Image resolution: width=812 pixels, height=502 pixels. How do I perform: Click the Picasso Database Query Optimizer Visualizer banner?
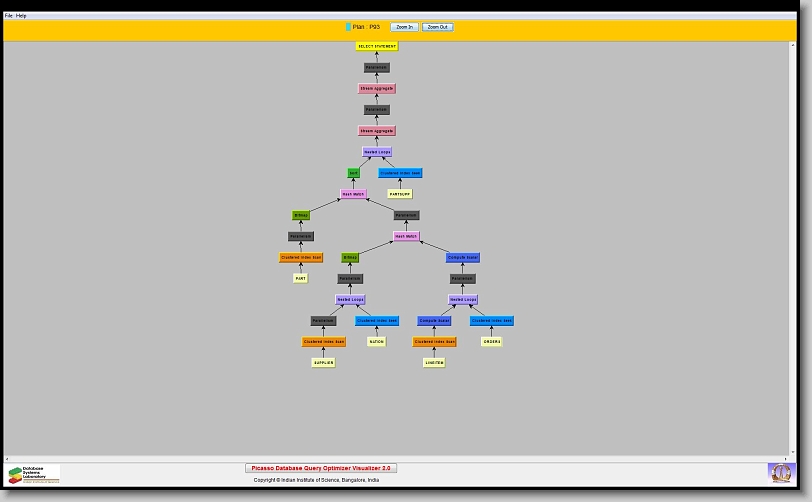pos(321,468)
